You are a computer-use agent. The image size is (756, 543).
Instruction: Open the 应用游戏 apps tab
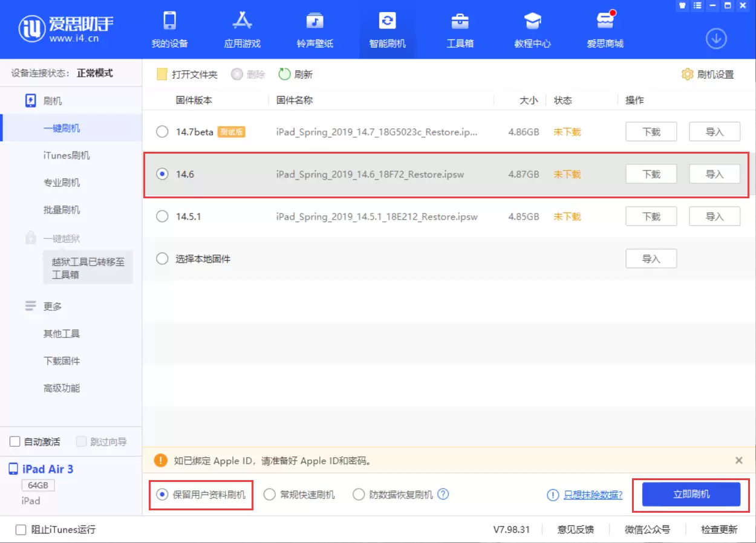point(242,30)
